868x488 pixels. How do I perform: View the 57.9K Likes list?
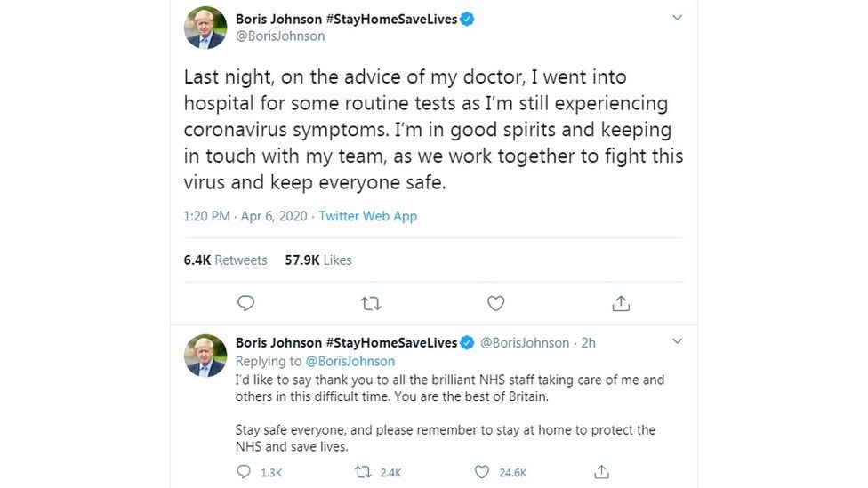click(x=318, y=260)
